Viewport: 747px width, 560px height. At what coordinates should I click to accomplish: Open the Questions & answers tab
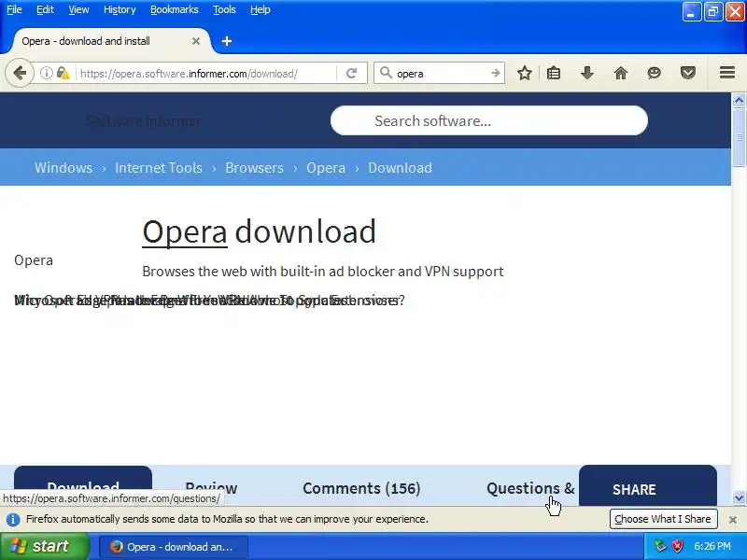tap(530, 488)
